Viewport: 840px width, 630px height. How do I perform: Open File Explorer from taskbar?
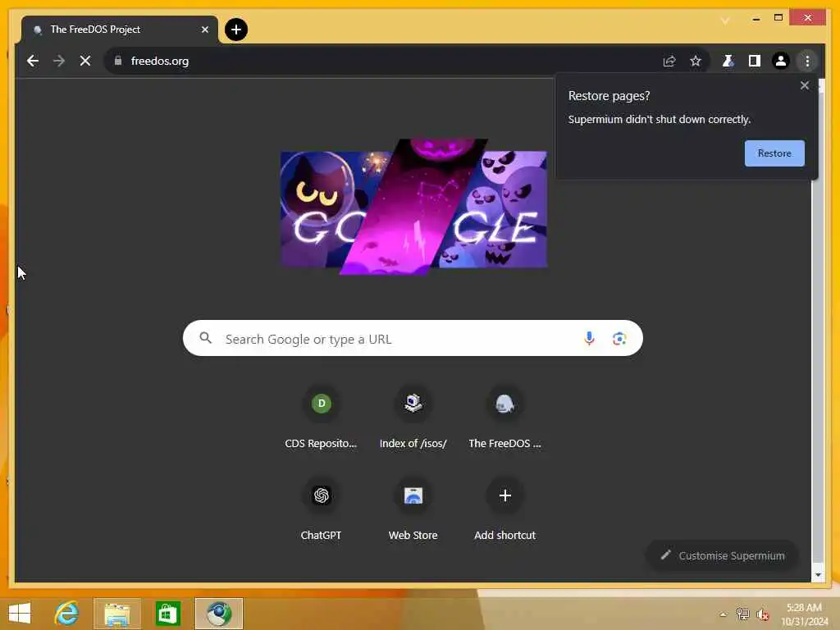117,614
